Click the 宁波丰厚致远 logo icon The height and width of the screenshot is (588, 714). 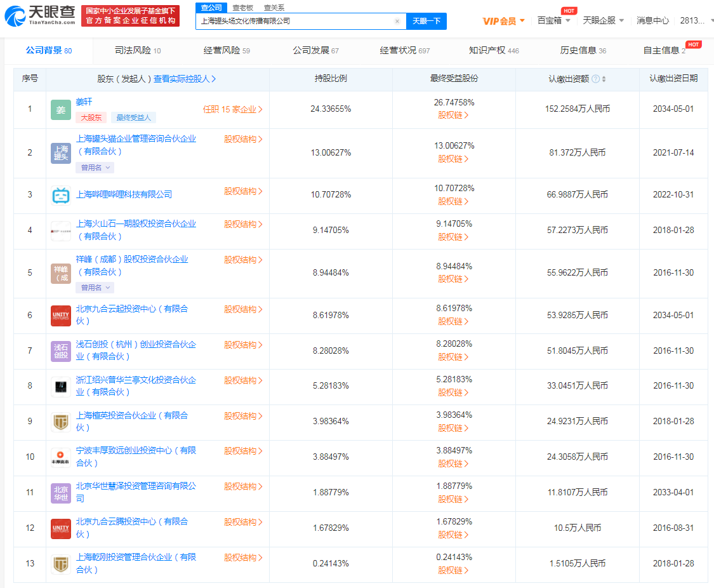tap(60, 458)
